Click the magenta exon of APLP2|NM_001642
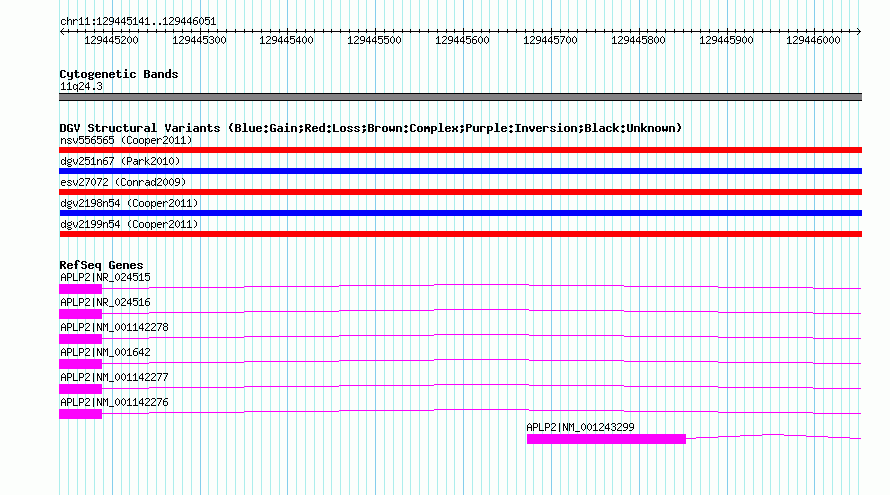Screen dimensions: 890x495 pos(81,364)
